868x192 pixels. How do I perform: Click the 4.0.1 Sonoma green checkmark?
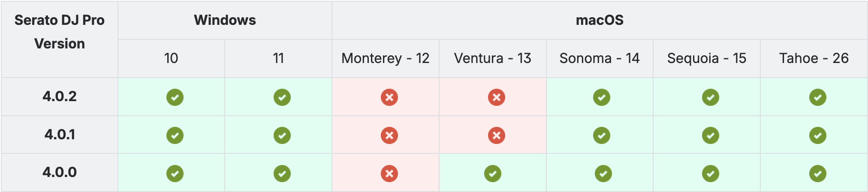pos(602,135)
